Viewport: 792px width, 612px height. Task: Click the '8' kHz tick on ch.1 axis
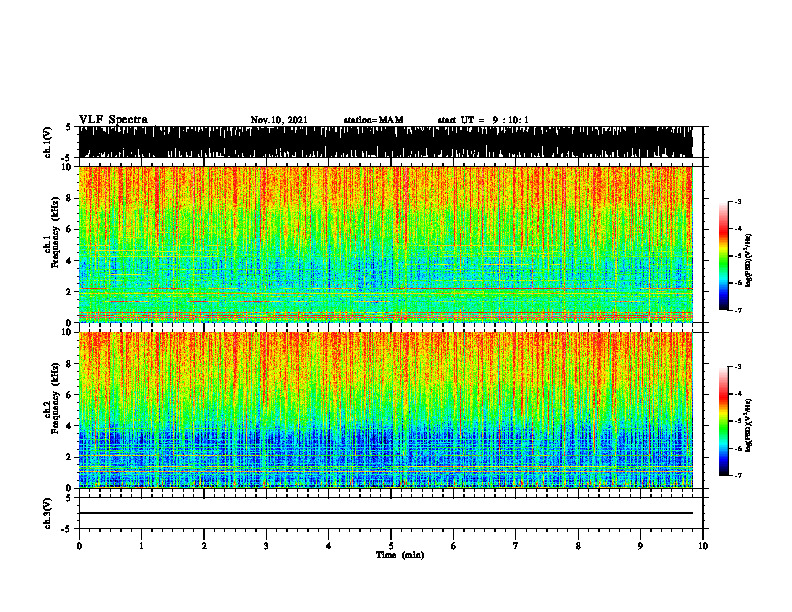[x=70, y=198]
